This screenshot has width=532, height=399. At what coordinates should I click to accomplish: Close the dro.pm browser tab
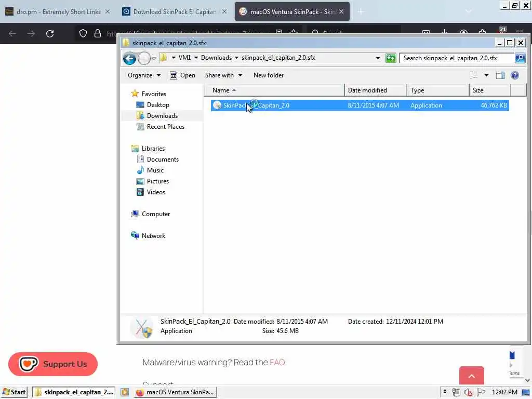click(108, 11)
